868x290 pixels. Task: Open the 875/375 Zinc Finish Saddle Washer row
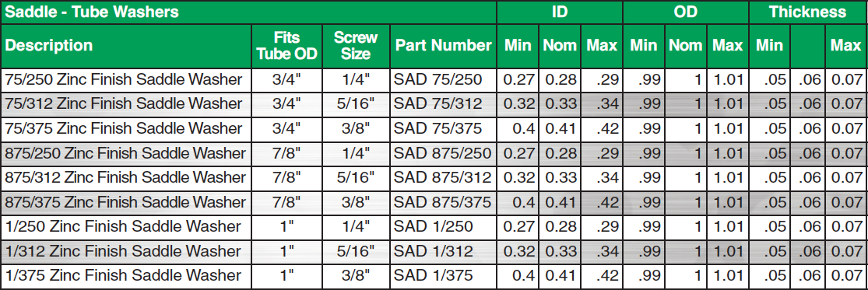pos(434,203)
